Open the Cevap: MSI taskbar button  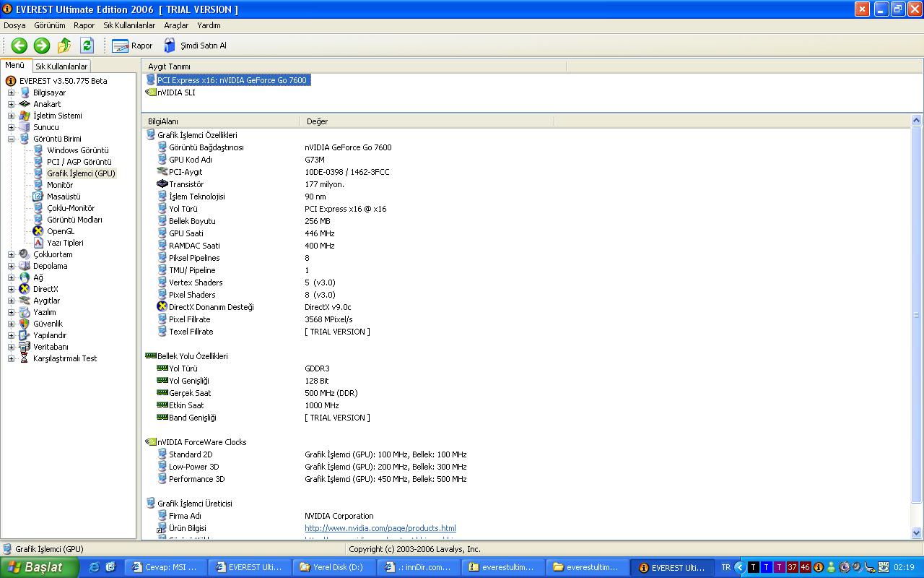tap(166, 567)
